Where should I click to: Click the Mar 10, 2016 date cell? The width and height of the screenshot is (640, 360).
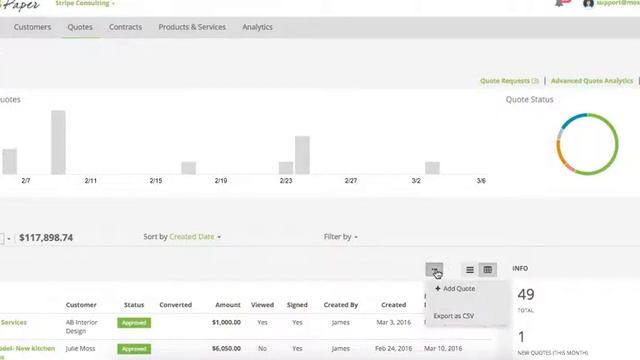pyautogui.click(x=443, y=349)
